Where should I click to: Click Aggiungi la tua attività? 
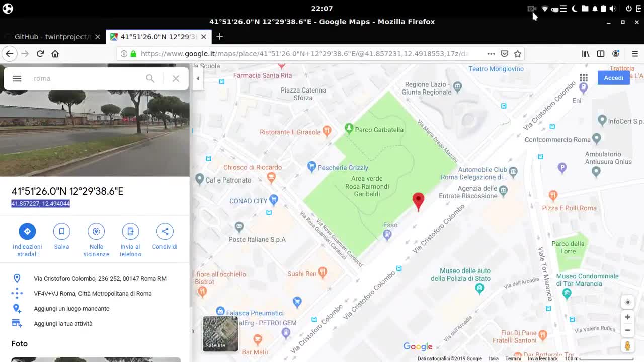pos(95,323)
